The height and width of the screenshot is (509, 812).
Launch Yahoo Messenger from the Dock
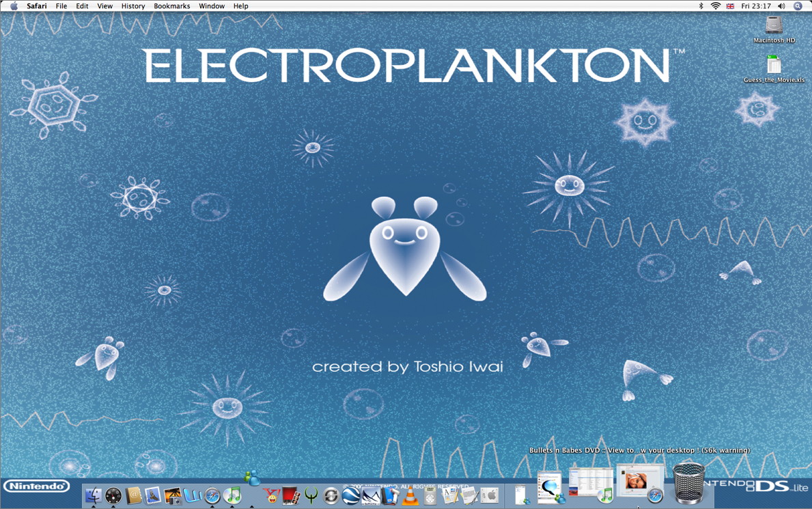pyautogui.click(x=271, y=496)
